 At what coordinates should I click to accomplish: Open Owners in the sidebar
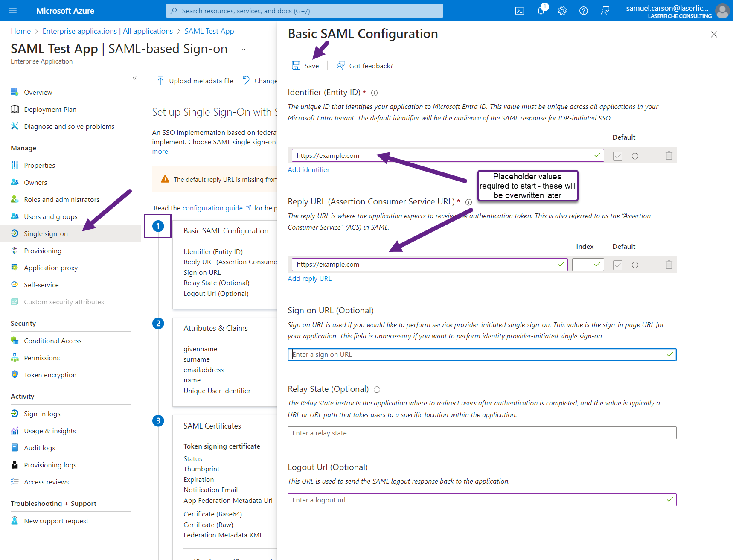[x=35, y=182]
